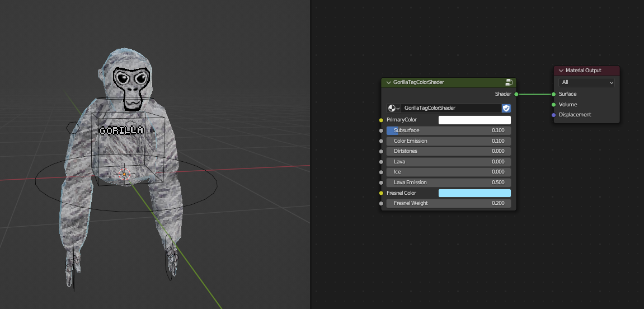644x309 pixels.
Task: Click the Fresnel Weight value slider
Action: point(448,203)
